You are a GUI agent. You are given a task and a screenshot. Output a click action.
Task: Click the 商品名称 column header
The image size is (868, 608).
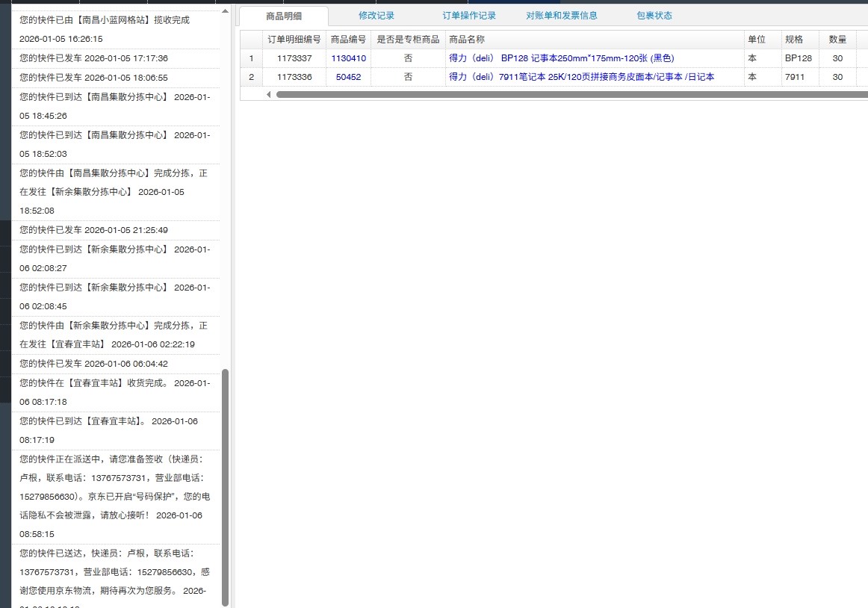click(x=467, y=40)
